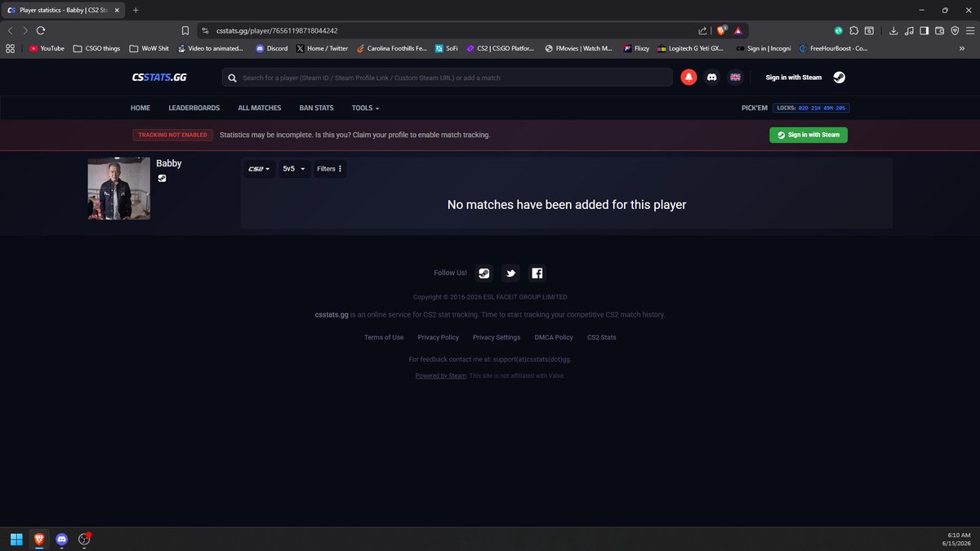Click the Steam logo beside Sign in with Steam
The image size is (980, 551).
[839, 78]
